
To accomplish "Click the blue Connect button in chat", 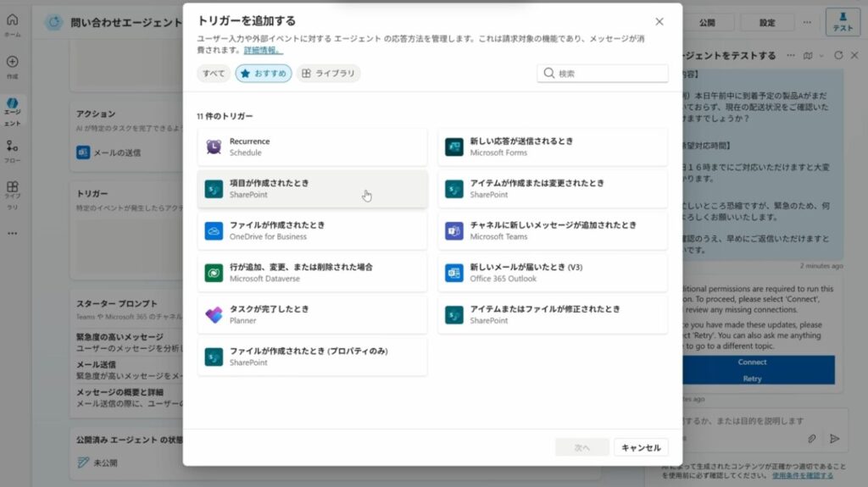I will [752, 362].
